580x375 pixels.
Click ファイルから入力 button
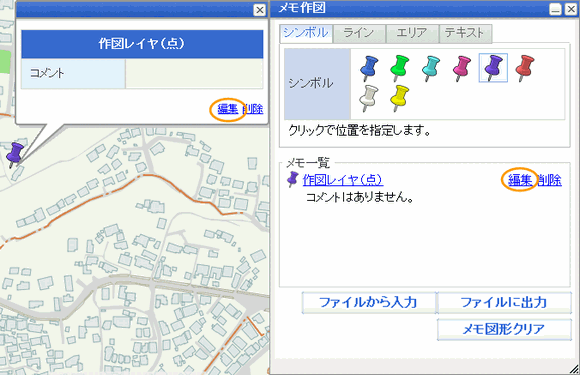coord(368,303)
